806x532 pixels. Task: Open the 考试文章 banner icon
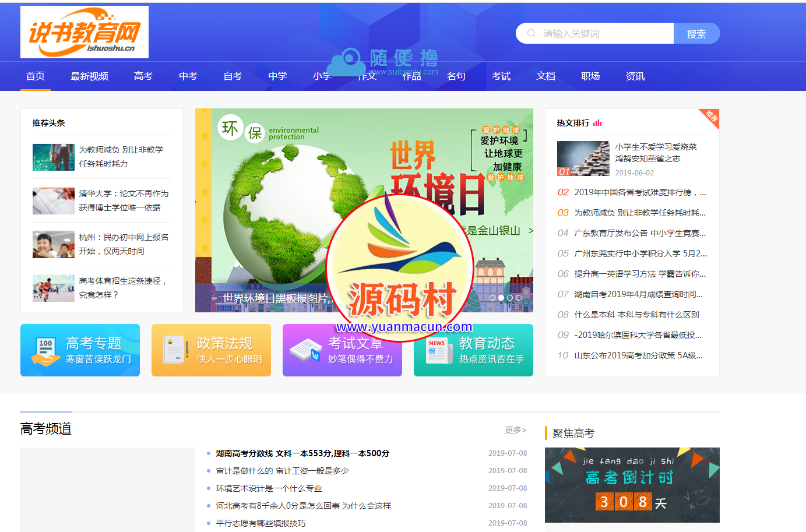pyautogui.click(x=305, y=350)
